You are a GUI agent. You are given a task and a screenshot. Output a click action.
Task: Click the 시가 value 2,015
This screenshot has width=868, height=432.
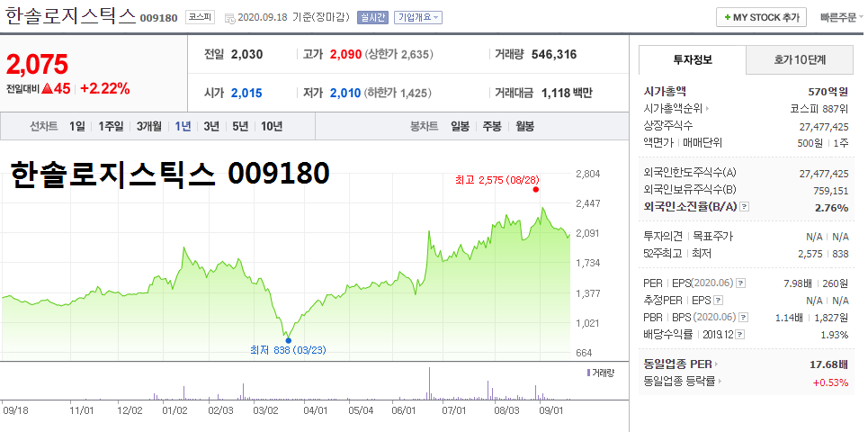coord(246,93)
